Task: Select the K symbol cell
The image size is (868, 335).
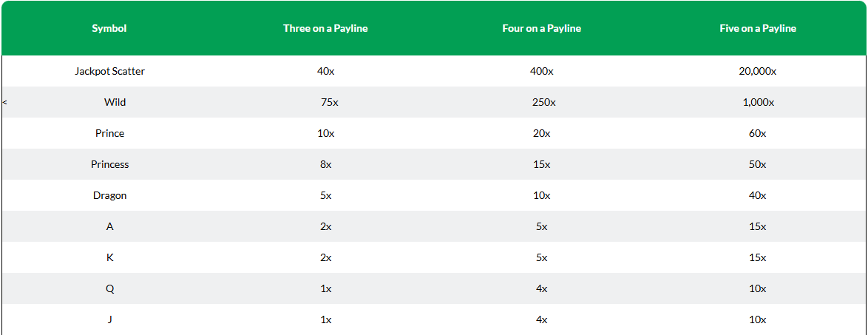Action: coord(109,257)
